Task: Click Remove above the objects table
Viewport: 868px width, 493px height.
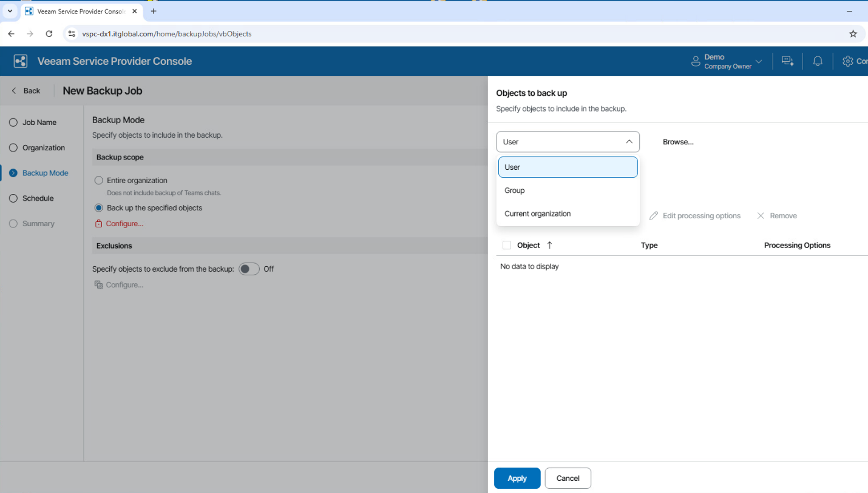Action: click(777, 216)
